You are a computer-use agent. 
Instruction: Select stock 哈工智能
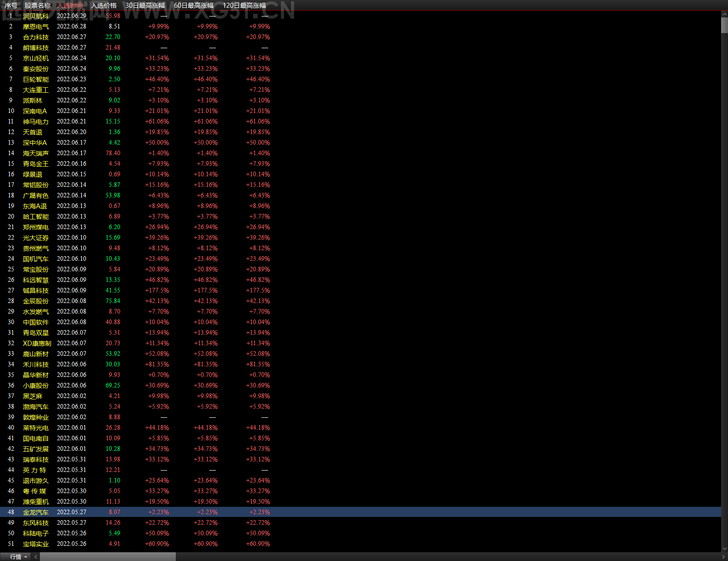[x=36, y=217]
